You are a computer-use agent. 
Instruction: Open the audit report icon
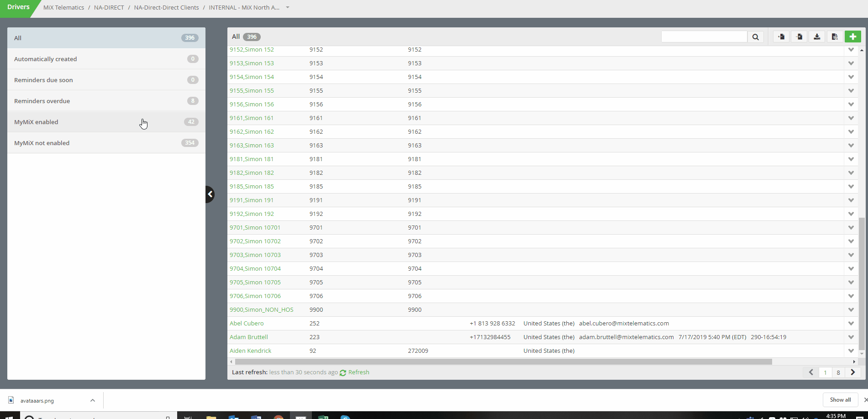pos(835,37)
